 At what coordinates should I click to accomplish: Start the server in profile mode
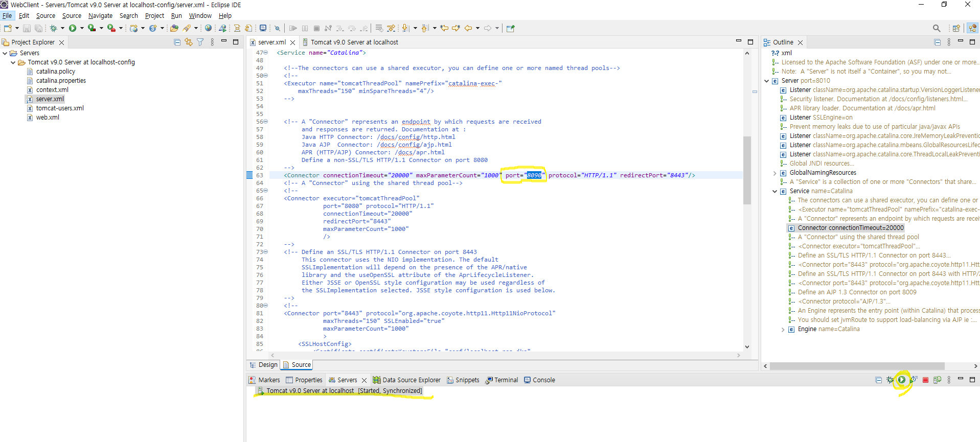(914, 380)
